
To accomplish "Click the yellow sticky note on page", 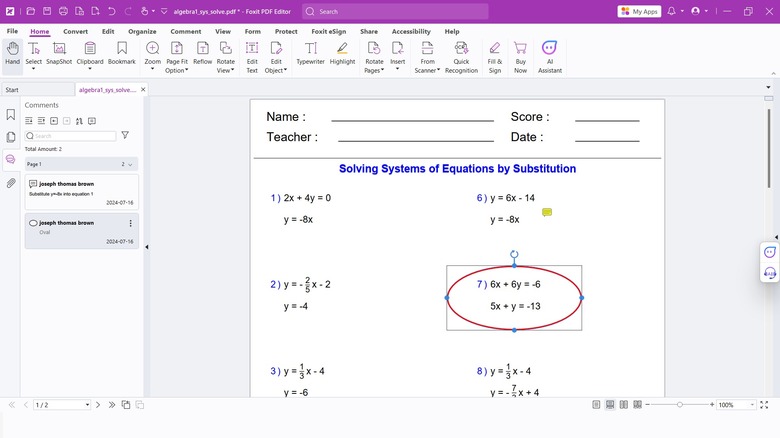I will (547, 213).
